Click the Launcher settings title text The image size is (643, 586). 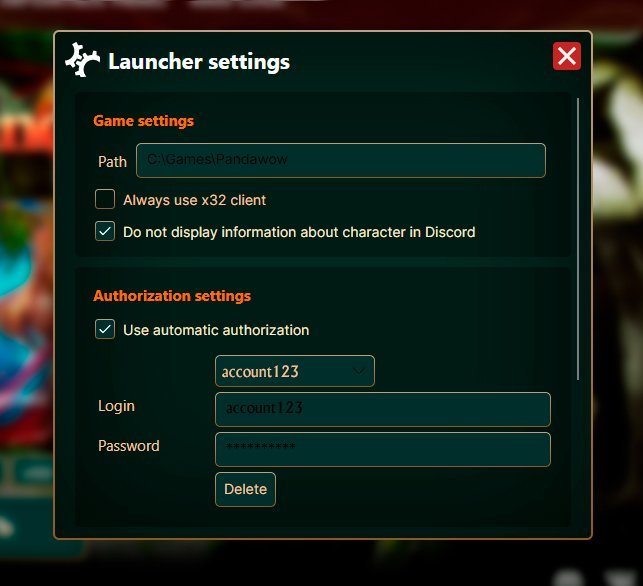click(x=199, y=62)
